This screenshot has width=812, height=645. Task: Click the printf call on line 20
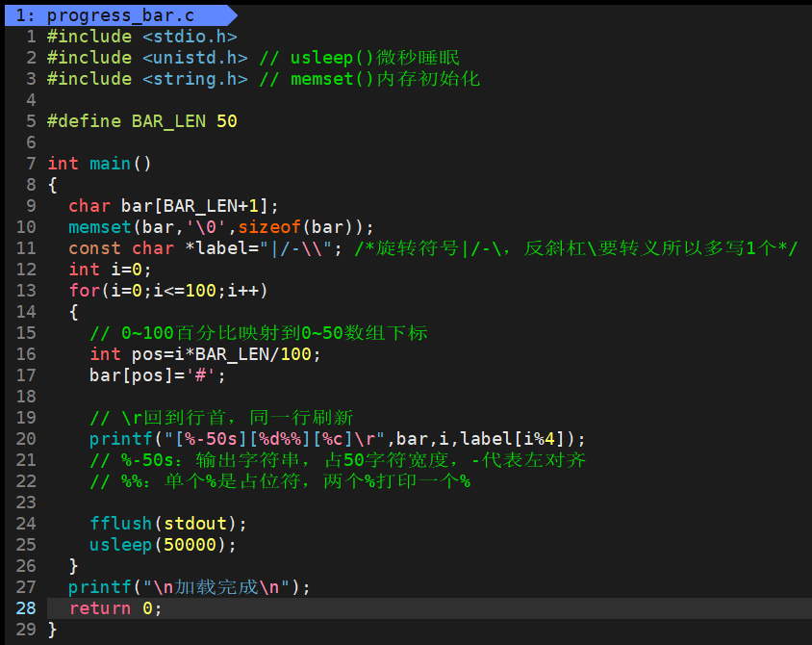(338, 439)
